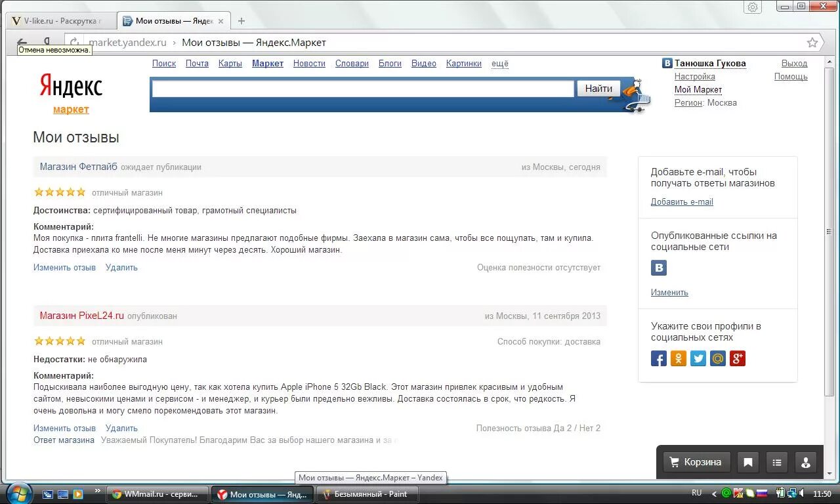Expand the quick launch chevron
Screen dimensions: 840x504
coord(98,490)
